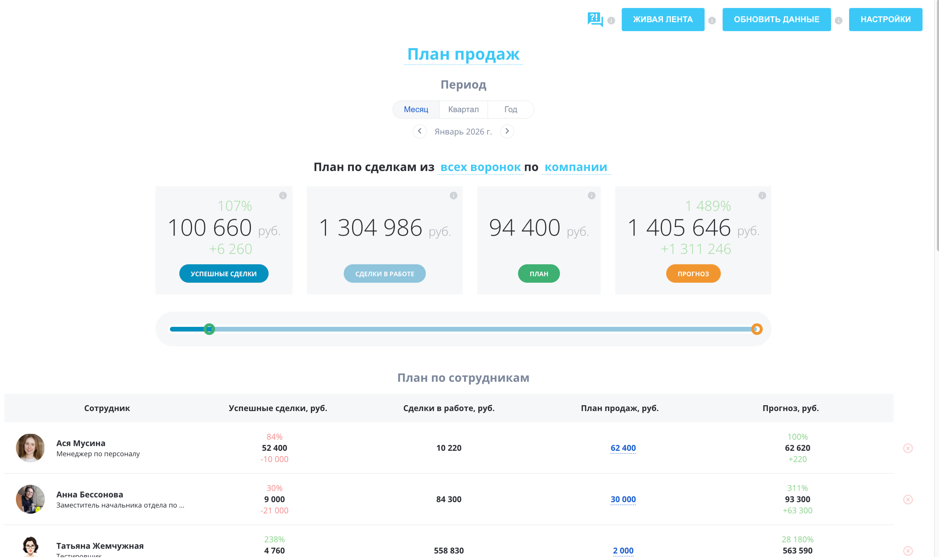Toggle the Сделки в работе pill
This screenshot has width=939, height=560.
384,274
